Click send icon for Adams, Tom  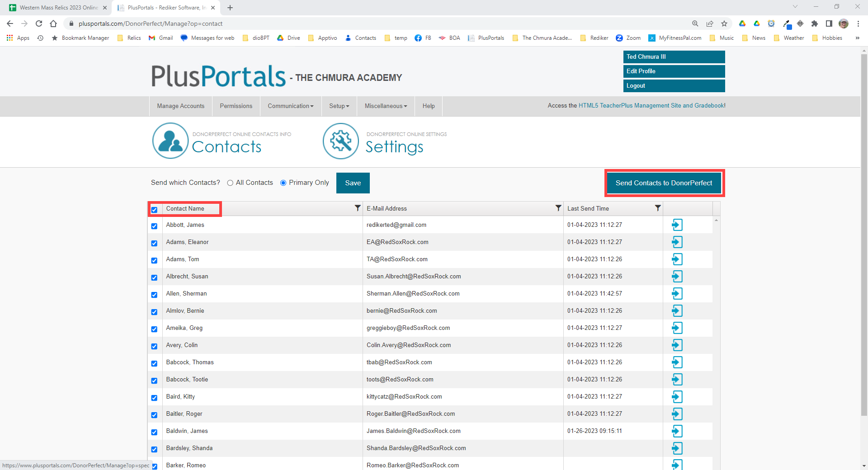click(x=677, y=259)
